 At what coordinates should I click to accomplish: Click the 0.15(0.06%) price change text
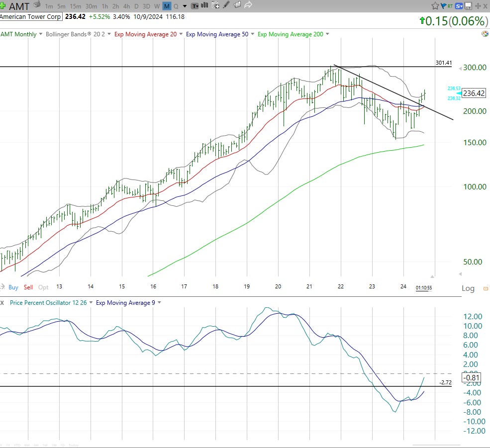[457, 21]
